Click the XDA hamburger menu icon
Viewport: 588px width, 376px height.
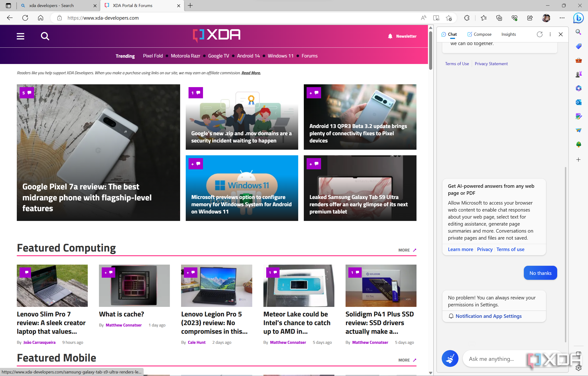tap(20, 35)
